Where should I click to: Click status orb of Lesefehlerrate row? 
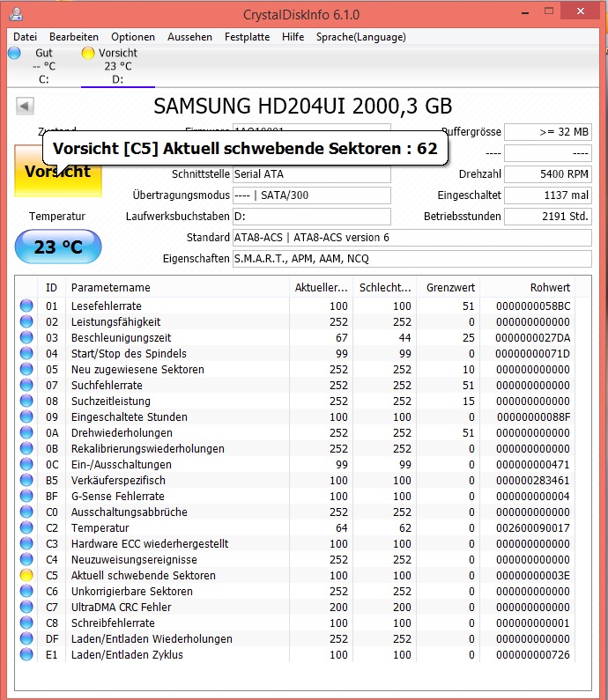26,306
